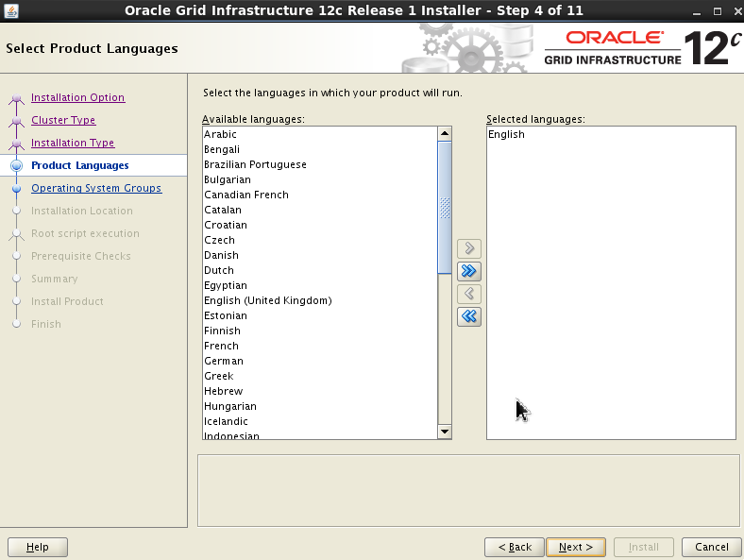Image resolution: width=744 pixels, height=560 pixels.
Task: Click the Cancel button
Action: (x=711, y=547)
